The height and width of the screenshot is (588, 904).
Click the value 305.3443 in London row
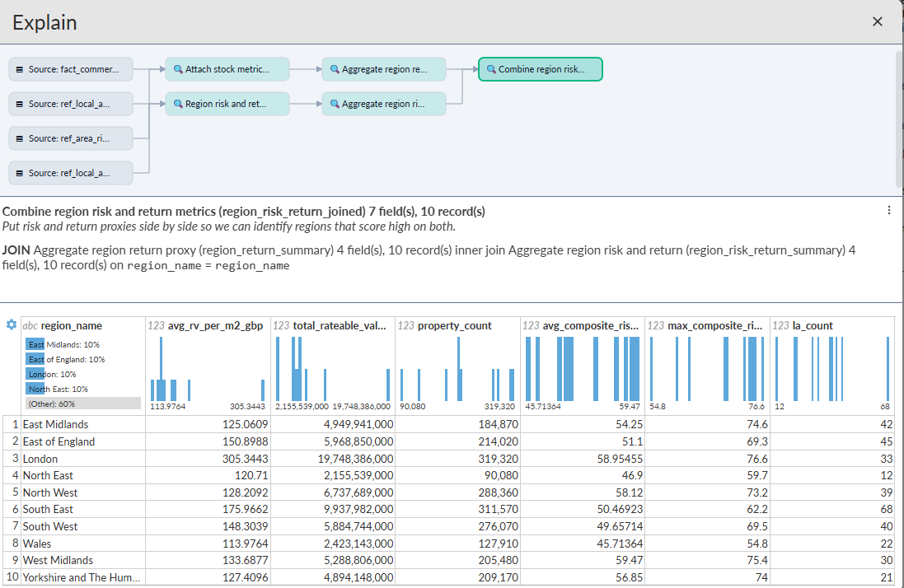(x=208, y=459)
